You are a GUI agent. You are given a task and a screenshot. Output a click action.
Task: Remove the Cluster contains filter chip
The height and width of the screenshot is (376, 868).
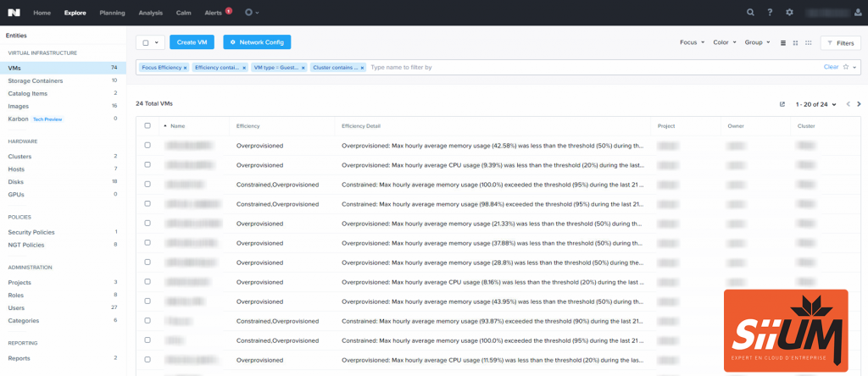[x=363, y=68]
